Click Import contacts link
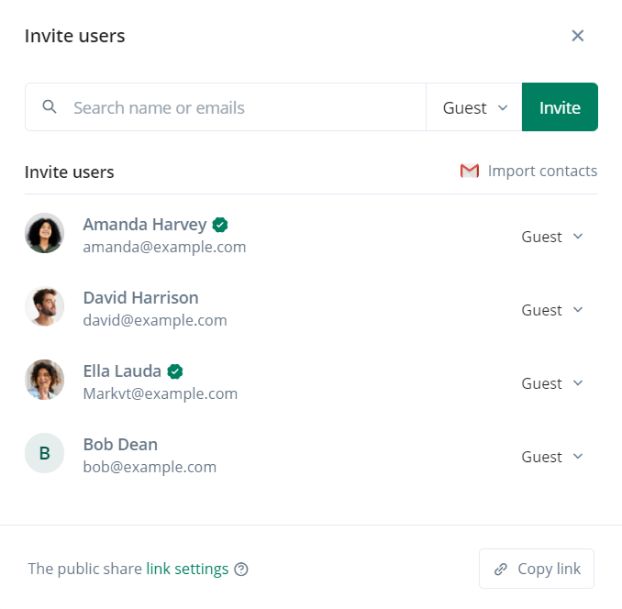Screen dimensions: 622x609 542,171
